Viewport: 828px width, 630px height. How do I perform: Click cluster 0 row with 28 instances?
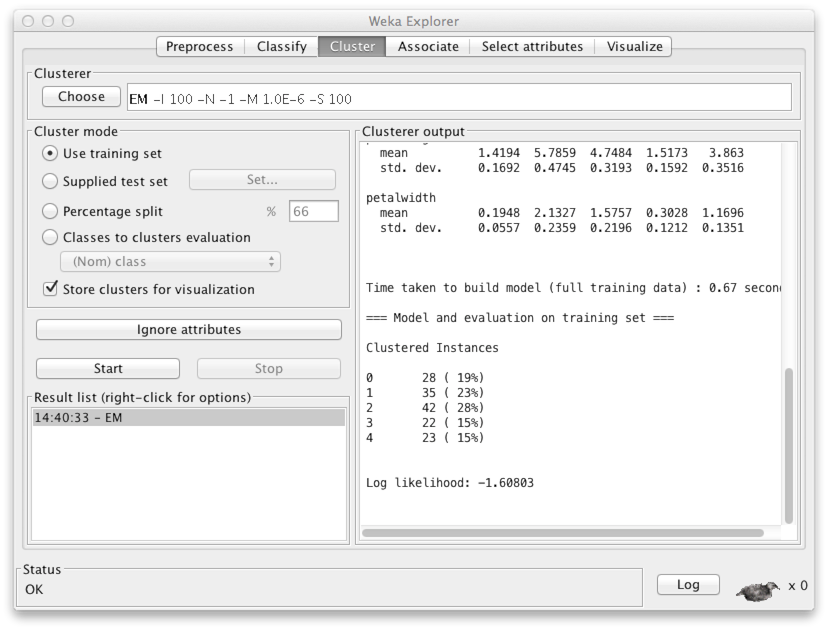(425, 378)
